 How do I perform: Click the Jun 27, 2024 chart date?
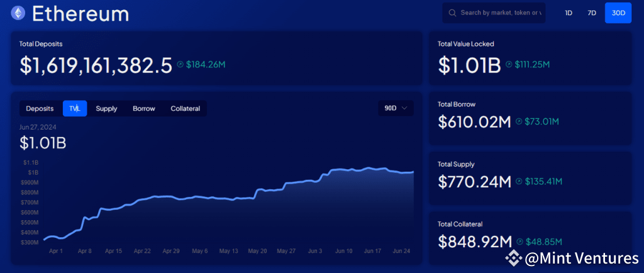[38, 127]
